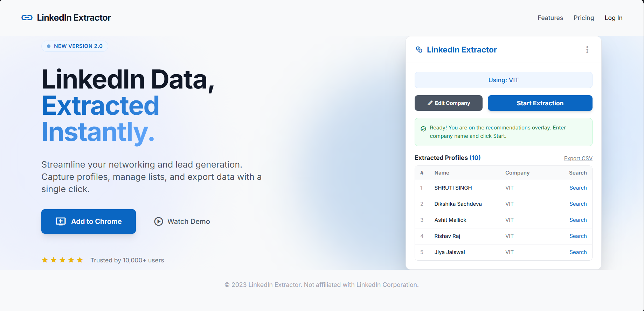Click the monitor-plus icon in Add to Chrome

click(x=61, y=221)
